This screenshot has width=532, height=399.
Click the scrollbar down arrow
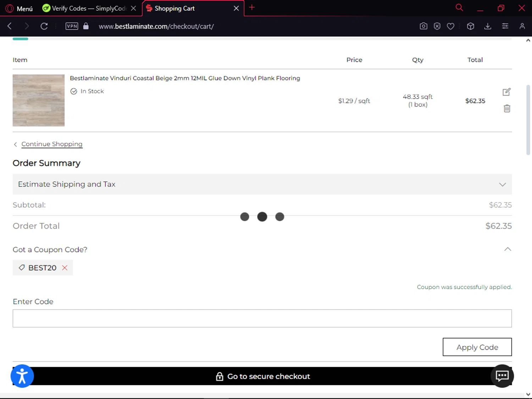click(x=528, y=394)
